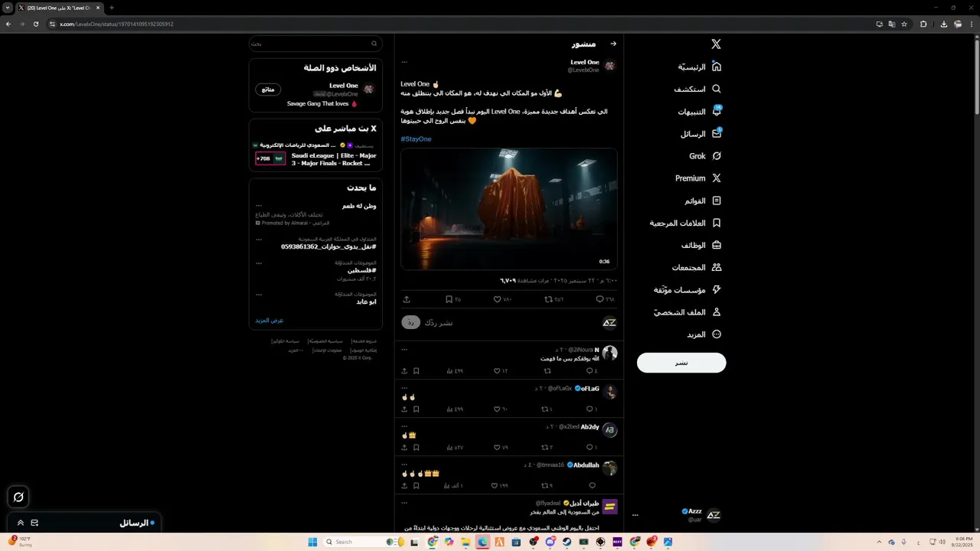Like the oFLaG reply
The image size is (980, 551).
coord(500,409)
